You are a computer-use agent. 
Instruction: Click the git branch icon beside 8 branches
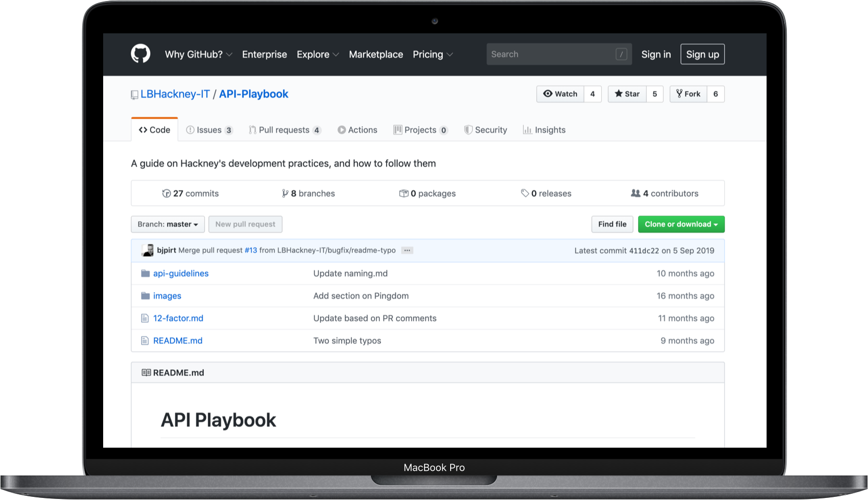285,194
